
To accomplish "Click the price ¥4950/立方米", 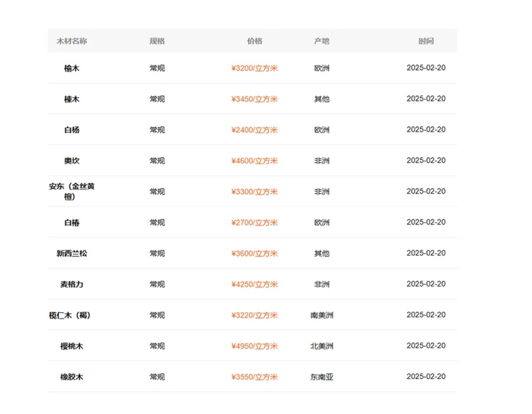I will [254, 346].
